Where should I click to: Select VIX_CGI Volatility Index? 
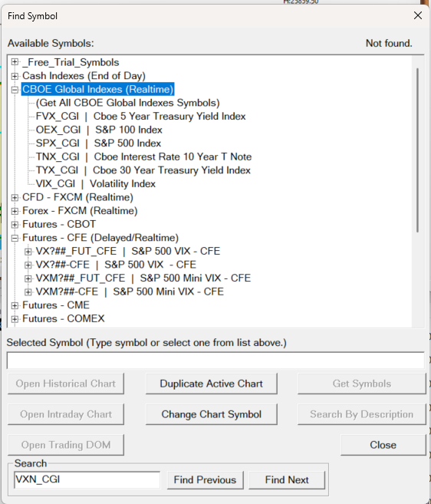coord(96,184)
